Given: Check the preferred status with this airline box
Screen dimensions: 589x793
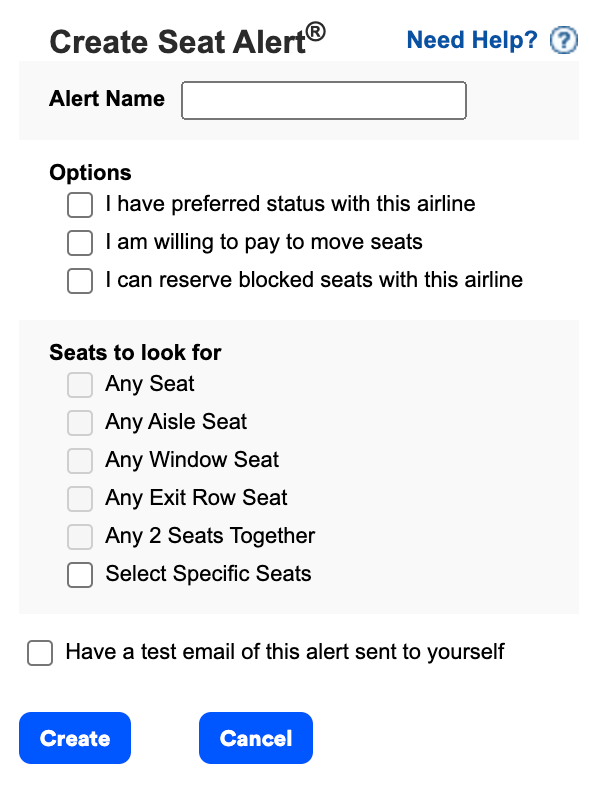Looking at the screenshot, I should (x=80, y=205).
